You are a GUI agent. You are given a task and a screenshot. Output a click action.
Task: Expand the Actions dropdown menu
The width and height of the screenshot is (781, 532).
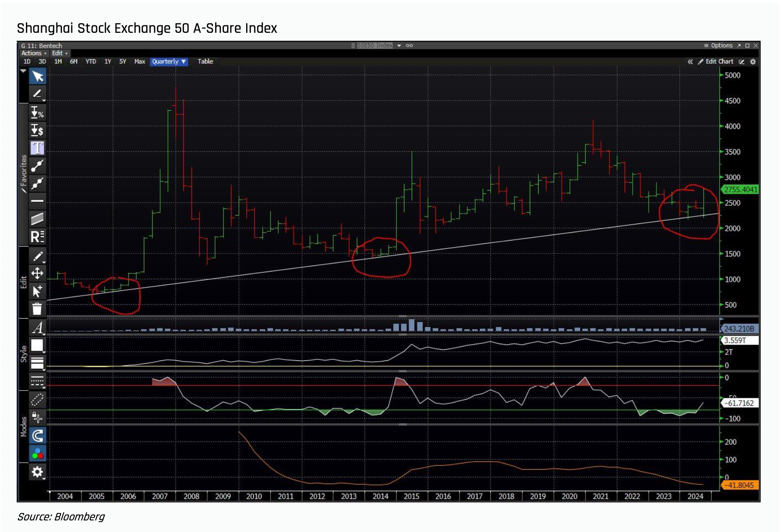tap(33, 53)
